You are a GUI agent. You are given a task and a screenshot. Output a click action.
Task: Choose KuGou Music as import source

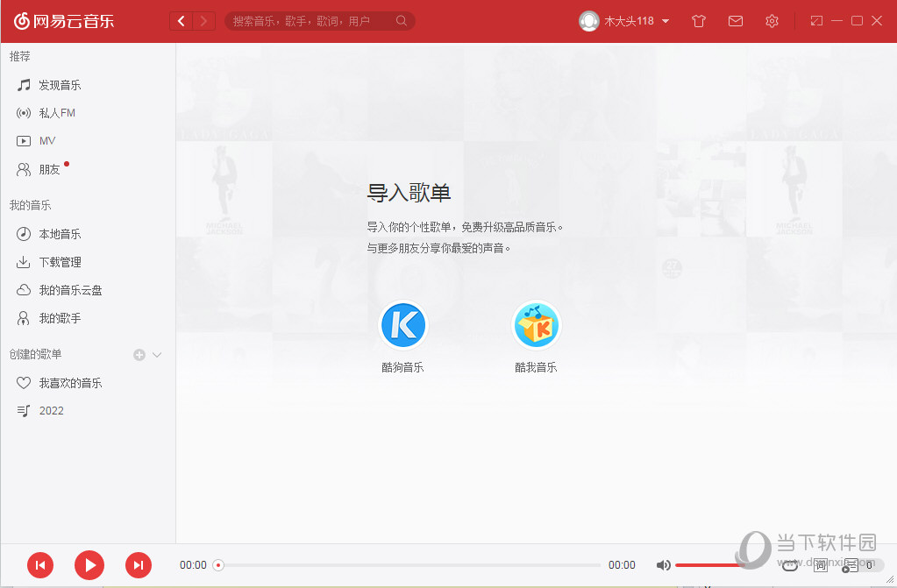tap(402, 325)
